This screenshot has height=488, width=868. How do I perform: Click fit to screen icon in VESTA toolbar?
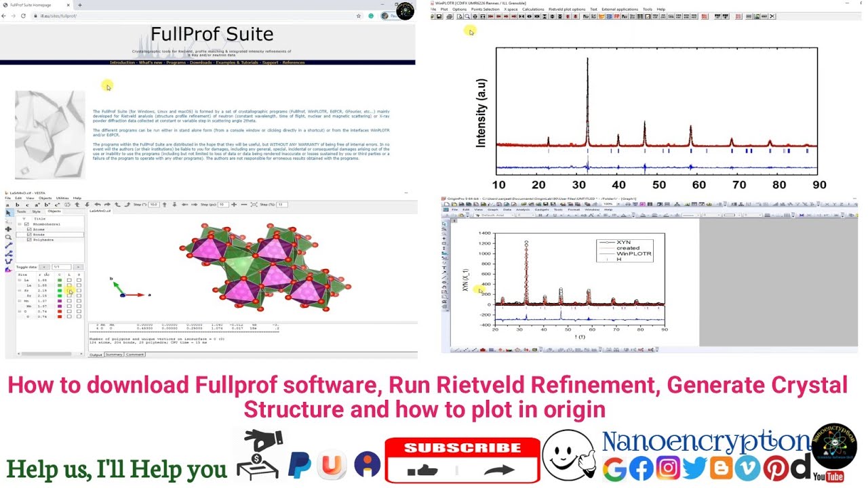(254, 204)
